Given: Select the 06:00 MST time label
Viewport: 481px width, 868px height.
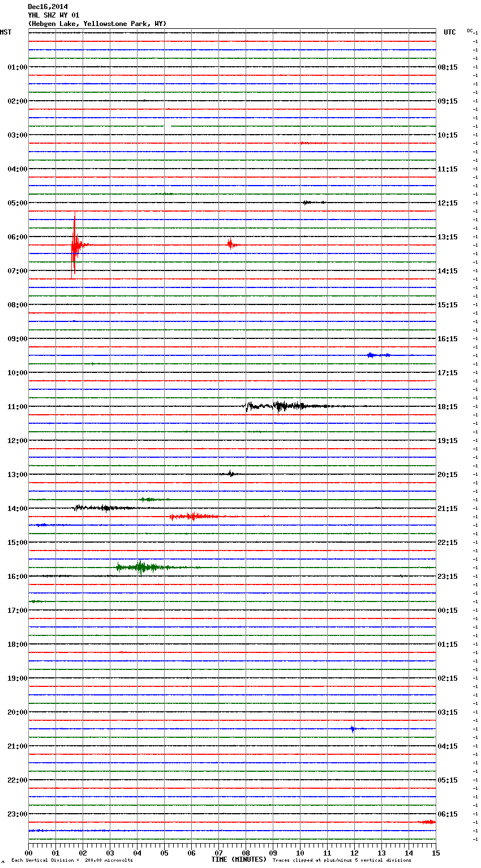Looking at the screenshot, I should coord(18,237).
